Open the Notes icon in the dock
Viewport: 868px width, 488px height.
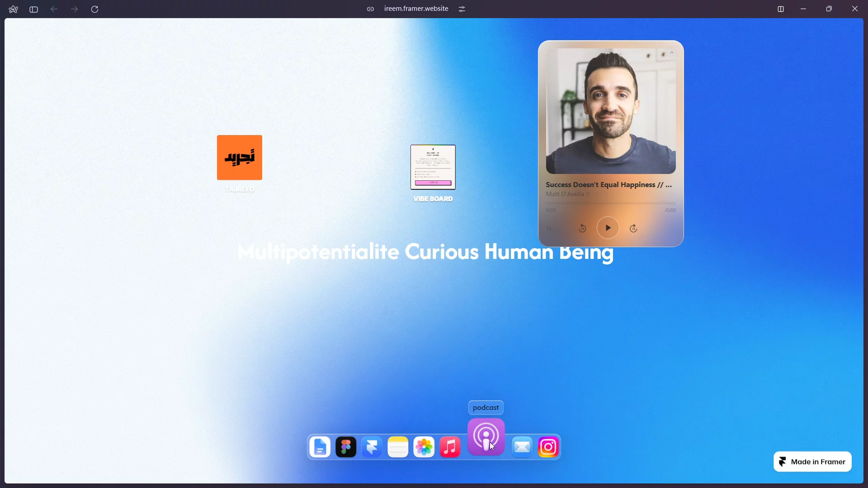[x=398, y=447]
